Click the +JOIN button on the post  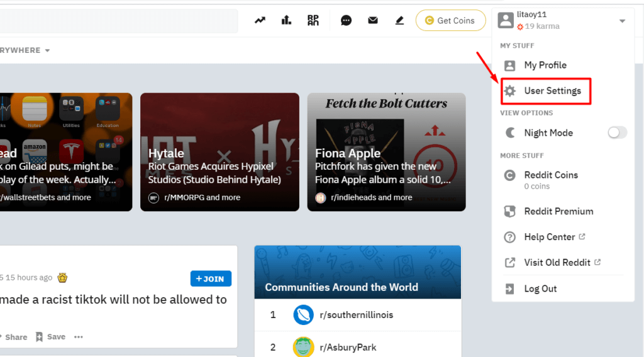click(x=211, y=278)
